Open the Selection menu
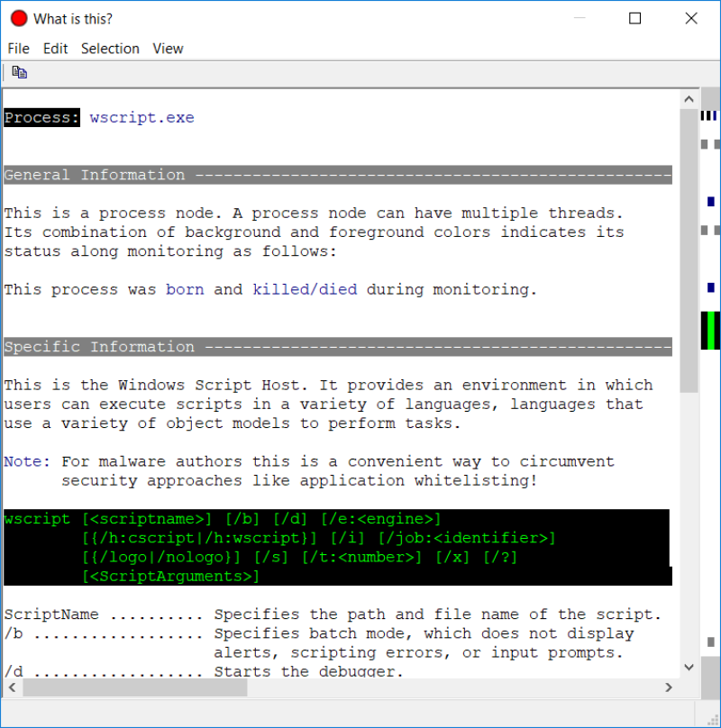Viewport: 721px width, 728px height. [110, 49]
